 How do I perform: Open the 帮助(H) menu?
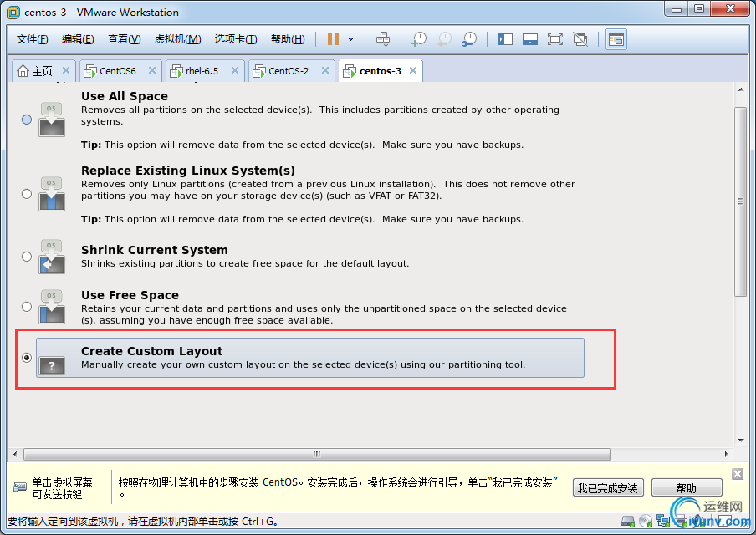288,39
